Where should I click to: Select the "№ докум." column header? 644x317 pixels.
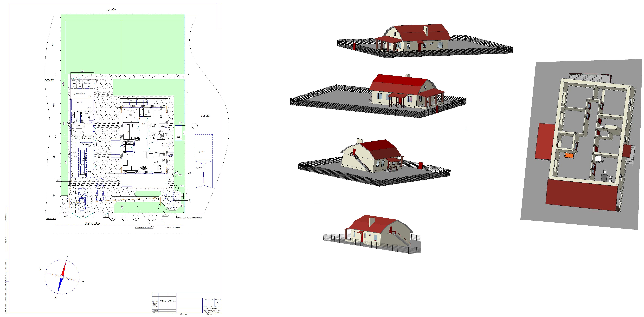[x=163, y=301]
